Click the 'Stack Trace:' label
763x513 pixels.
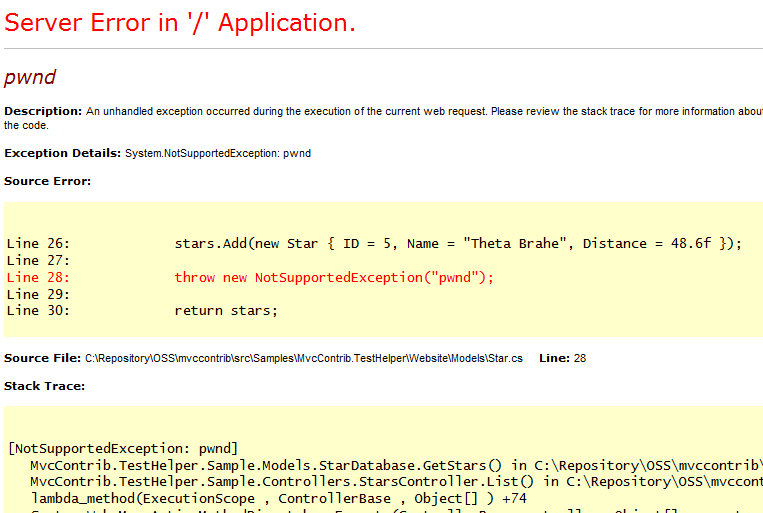tap(44, 386)
